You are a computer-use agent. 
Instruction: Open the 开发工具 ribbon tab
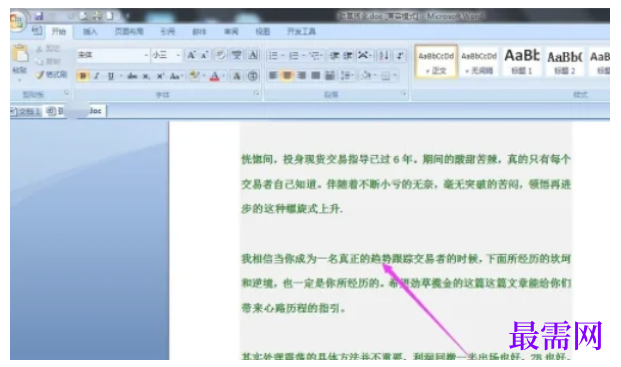coord(301,32)
